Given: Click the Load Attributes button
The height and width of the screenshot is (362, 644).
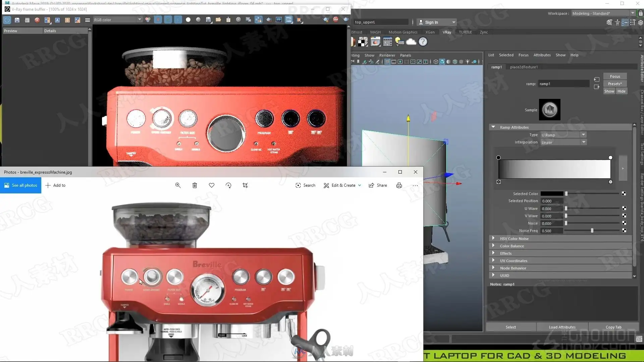Looking at the screenshot, I should coord(562,327).
